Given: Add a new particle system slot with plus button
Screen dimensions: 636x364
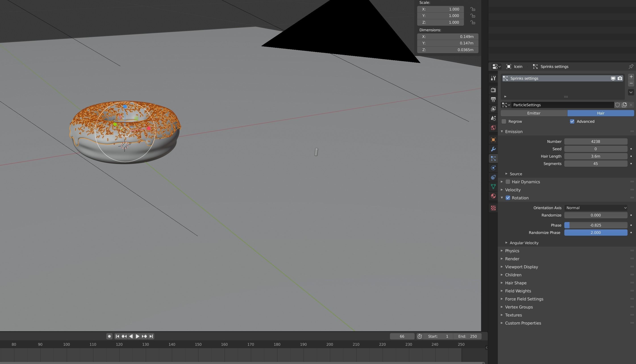Looking at the screenshot, I should (631, 77).
